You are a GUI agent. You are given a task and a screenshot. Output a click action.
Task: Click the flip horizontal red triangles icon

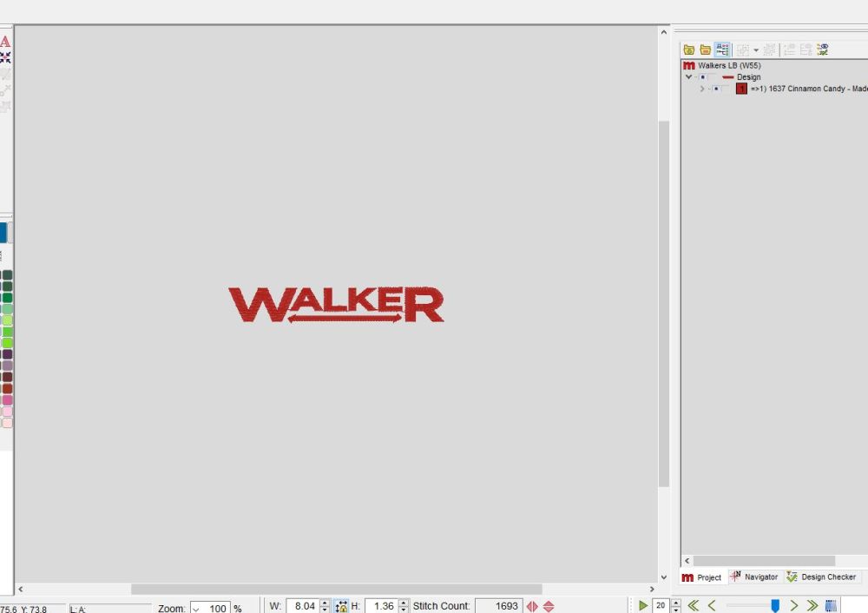[532, 606]
